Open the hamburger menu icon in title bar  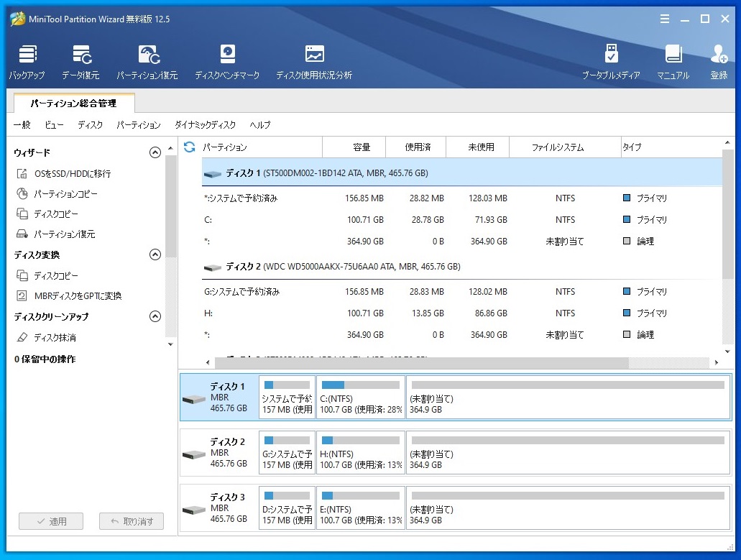point(664,19)
